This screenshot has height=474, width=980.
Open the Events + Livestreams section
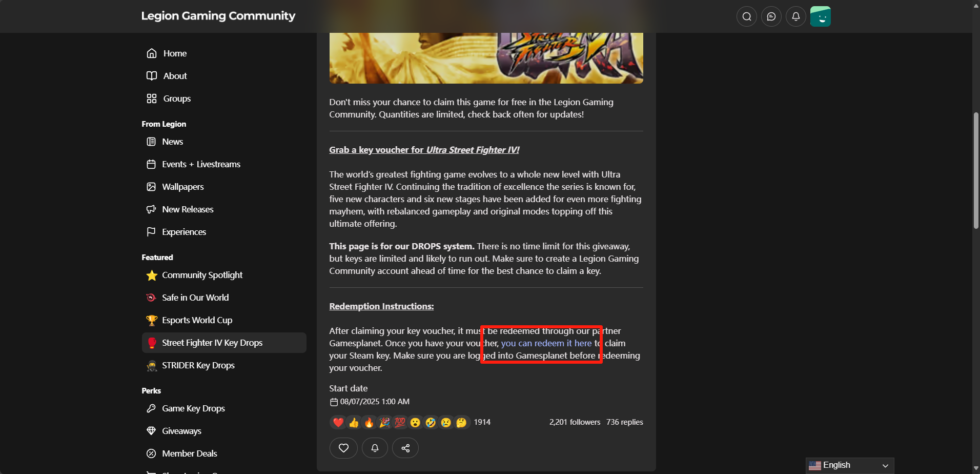point(201,164)
